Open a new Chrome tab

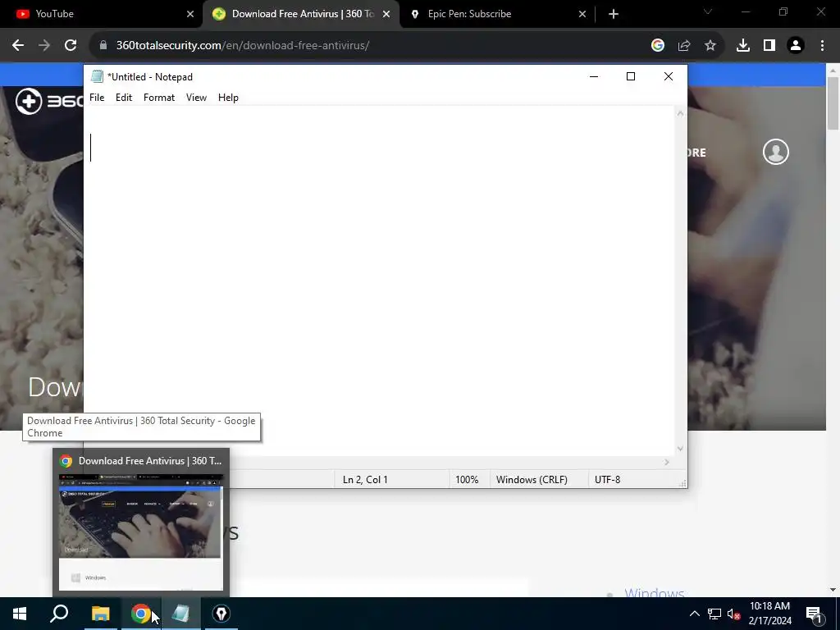[614, 14]
